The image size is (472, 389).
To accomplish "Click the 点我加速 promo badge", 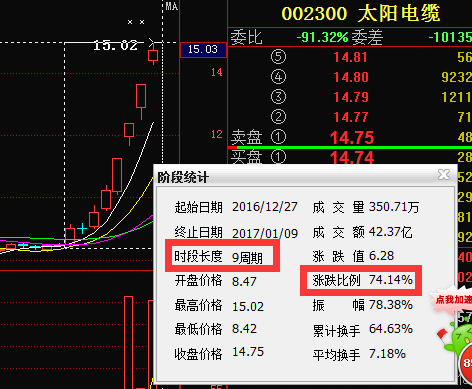I will tap(453, 300).
